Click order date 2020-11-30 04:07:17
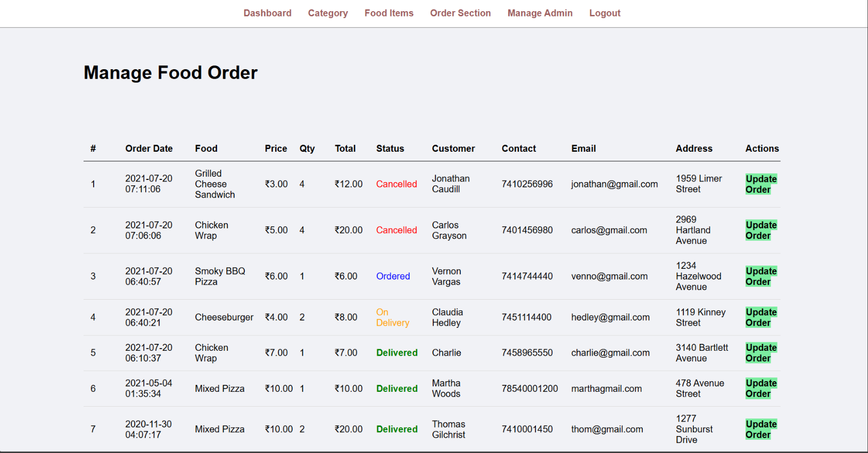 pyautogui.click(x=148, y=430)
